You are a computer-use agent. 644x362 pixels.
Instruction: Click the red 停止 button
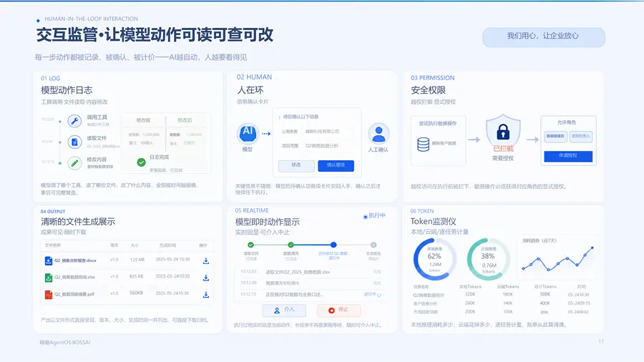point(338,310)
